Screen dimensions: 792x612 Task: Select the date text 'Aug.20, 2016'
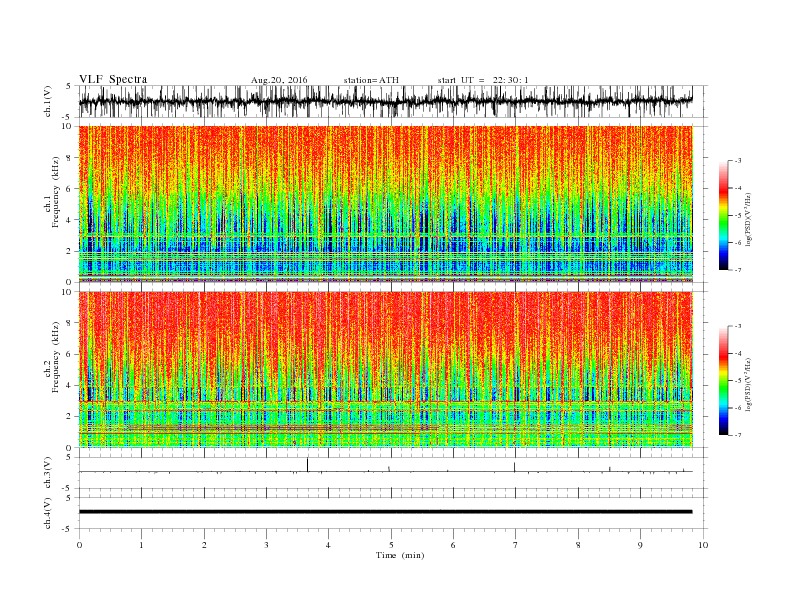279,80
